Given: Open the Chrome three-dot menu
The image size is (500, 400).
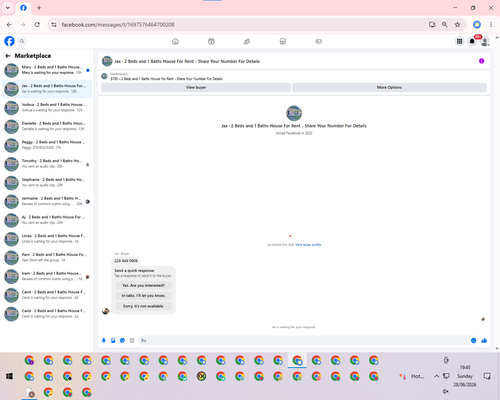Looking at the screenshot, I should point(491,24).
